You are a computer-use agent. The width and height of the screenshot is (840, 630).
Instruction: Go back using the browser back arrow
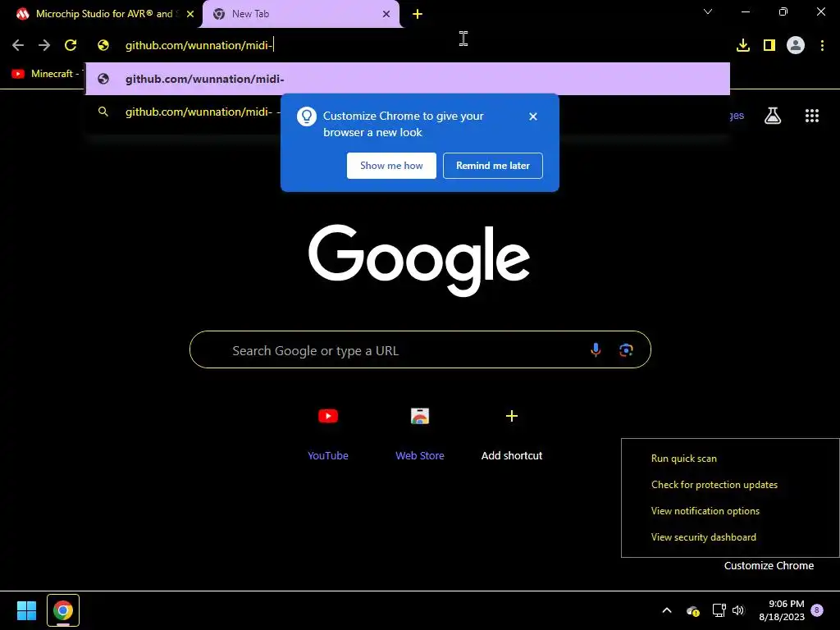(x=18, y=46)
